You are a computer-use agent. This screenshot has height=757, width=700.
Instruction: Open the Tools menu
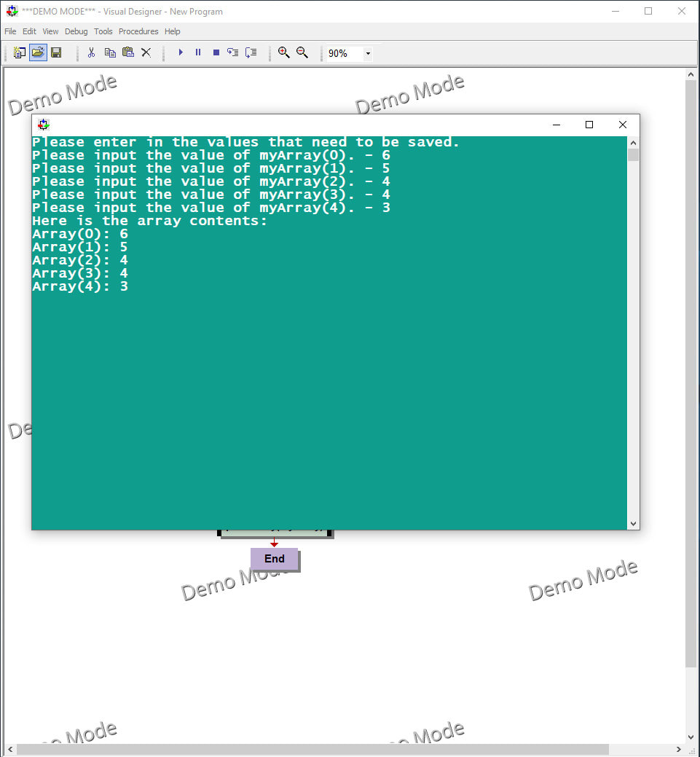[x=103, y=31]
